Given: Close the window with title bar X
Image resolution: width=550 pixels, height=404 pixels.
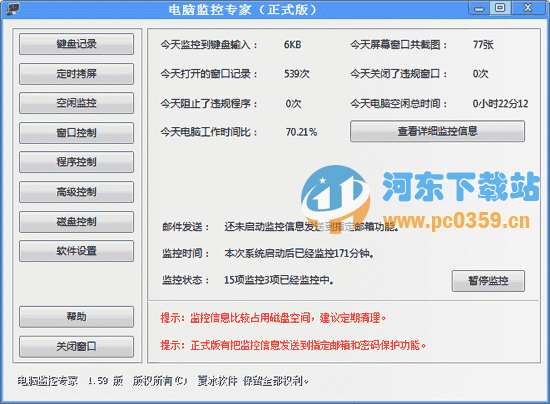Looking at the screenshot, I should tap(528, 8).
